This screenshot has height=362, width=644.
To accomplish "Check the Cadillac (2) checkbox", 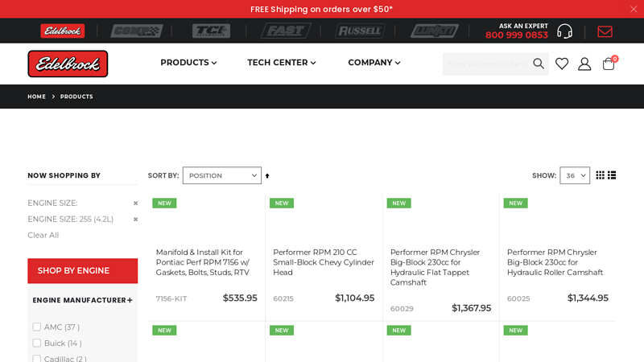I will click(x=36, y=359).
